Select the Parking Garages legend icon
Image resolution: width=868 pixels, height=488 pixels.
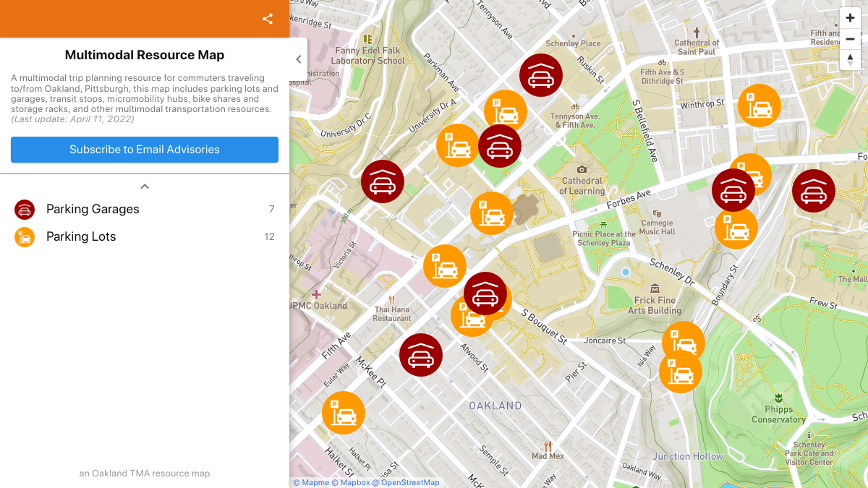tap(24, 209)
